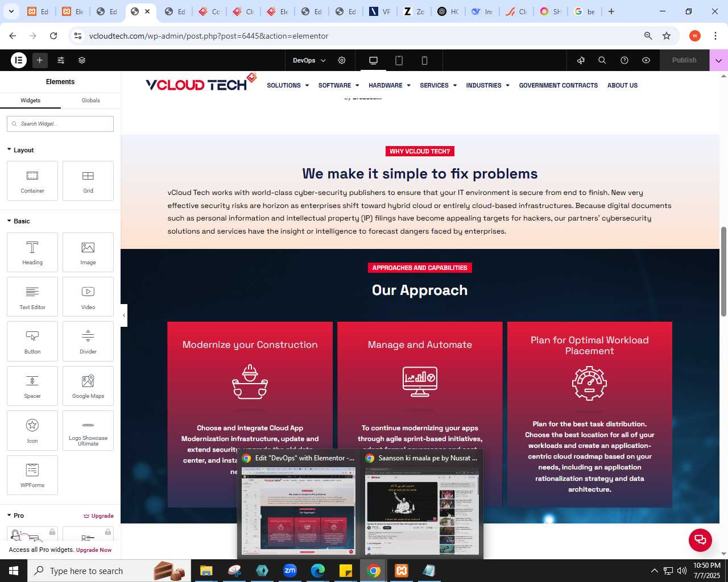This screenshot has width=728, height=582.
Task: Select the Icon widget
Action: coord(32,430)
